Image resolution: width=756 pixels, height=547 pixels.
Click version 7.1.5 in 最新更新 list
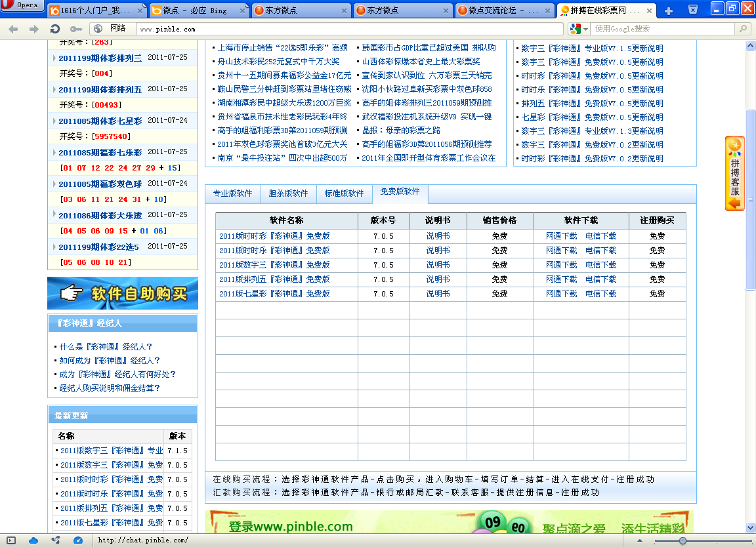pos(177,451)
